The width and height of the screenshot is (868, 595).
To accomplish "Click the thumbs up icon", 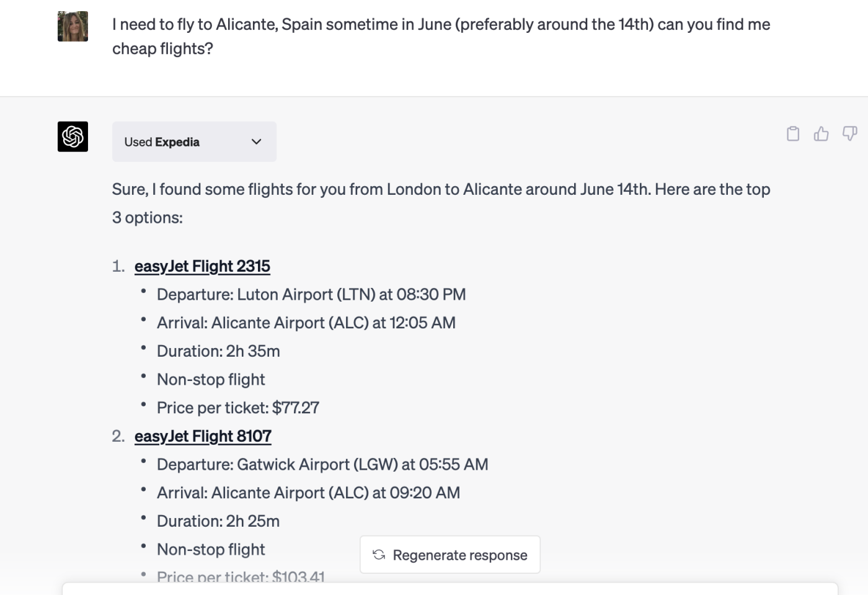I will [821, 134].
